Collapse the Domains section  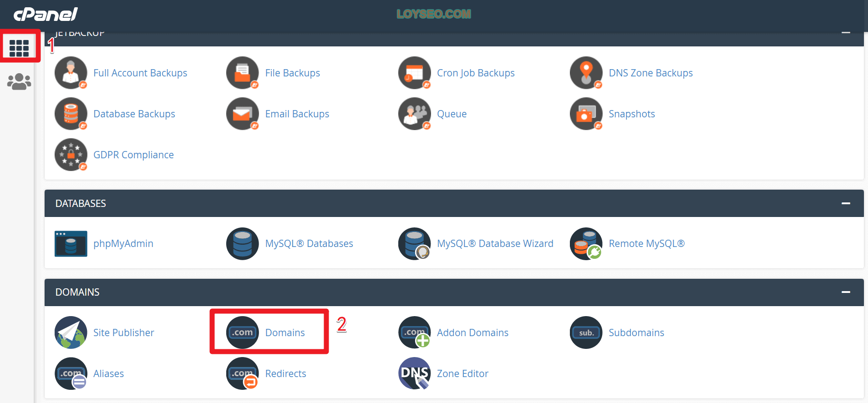[846, 292]
